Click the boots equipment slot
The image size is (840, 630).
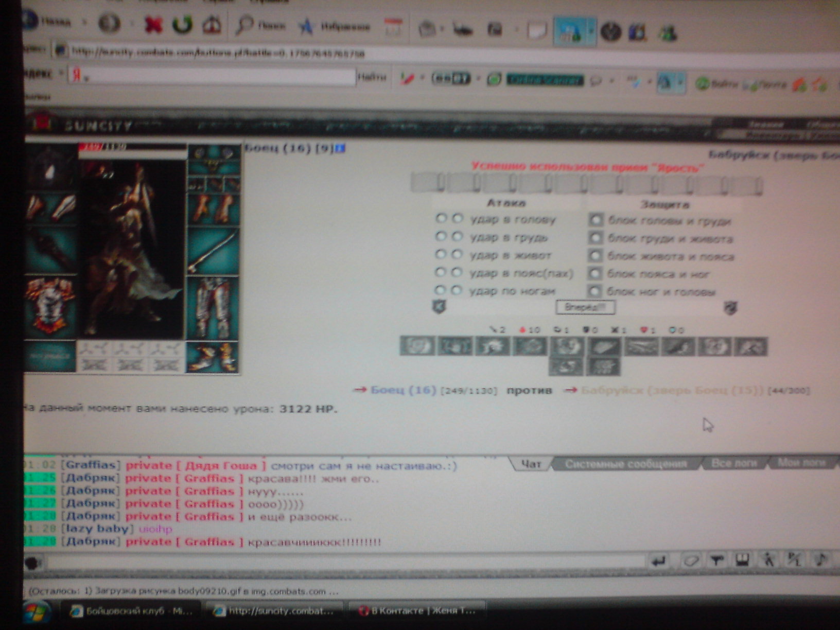pyautogui.click(x=213, y=357)
